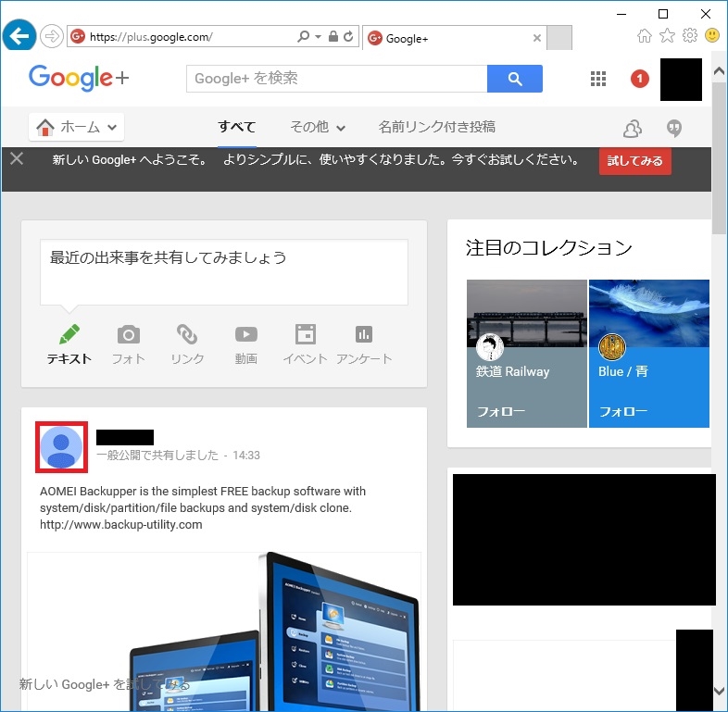Follow the Blue / 青 collection
This screenshot has height=712, width=728.
pyautogui.click(x=622, y=411)
